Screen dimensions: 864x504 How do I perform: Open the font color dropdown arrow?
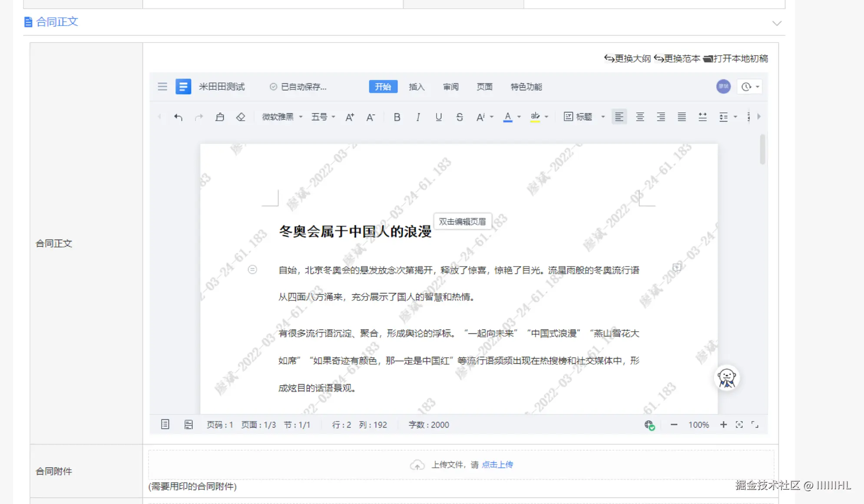pyautogui.click(x=519, y=117)
